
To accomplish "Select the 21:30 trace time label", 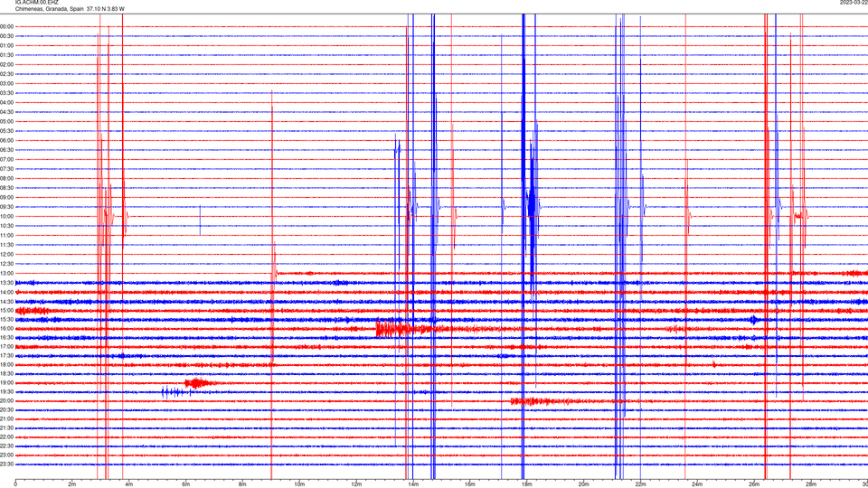I will point(6,428).
